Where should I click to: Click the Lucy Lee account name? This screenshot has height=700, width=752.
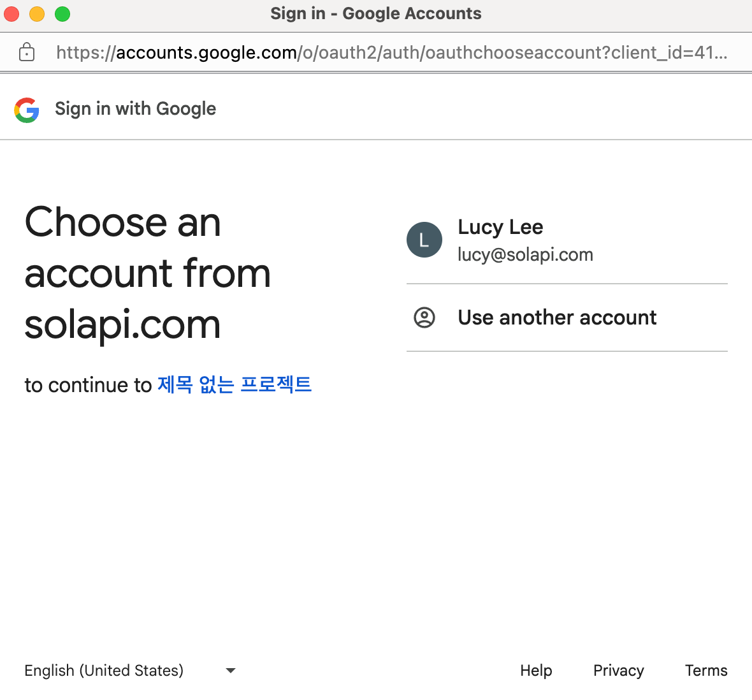tap(500, 227)
